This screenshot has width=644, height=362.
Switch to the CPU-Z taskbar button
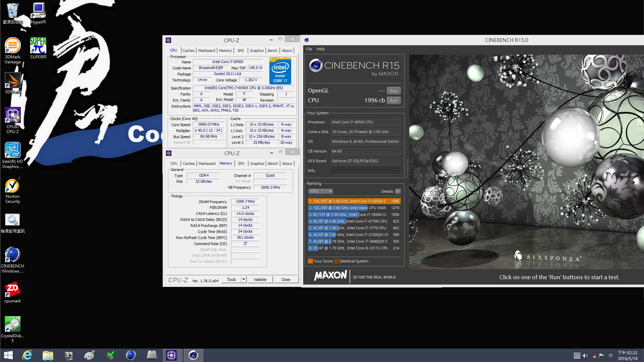coord(171,355)
